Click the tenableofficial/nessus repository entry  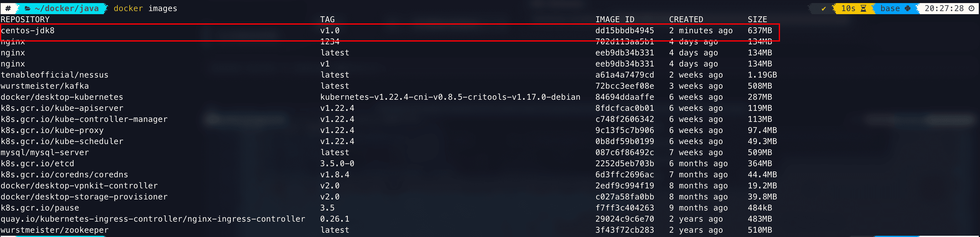point(54,75)
